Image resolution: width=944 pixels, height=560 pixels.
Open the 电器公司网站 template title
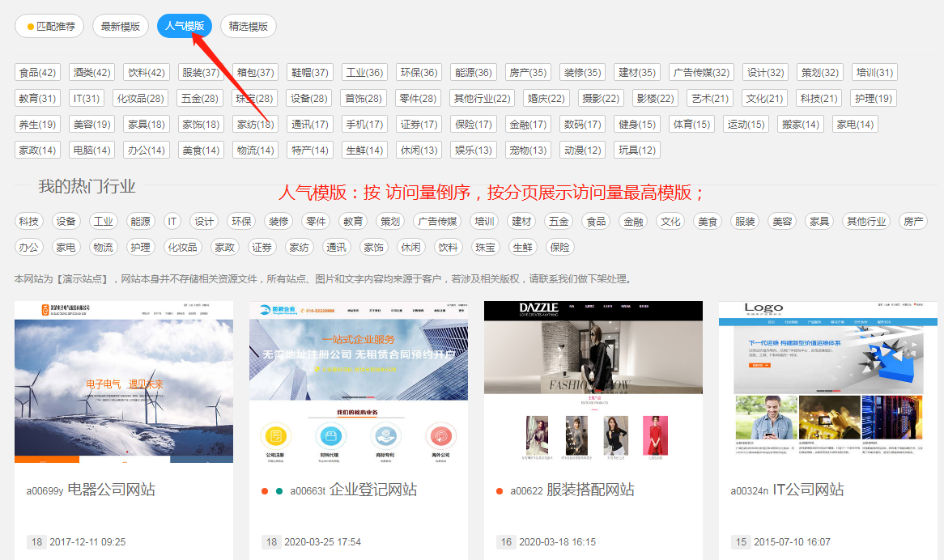tap(111, 490)
